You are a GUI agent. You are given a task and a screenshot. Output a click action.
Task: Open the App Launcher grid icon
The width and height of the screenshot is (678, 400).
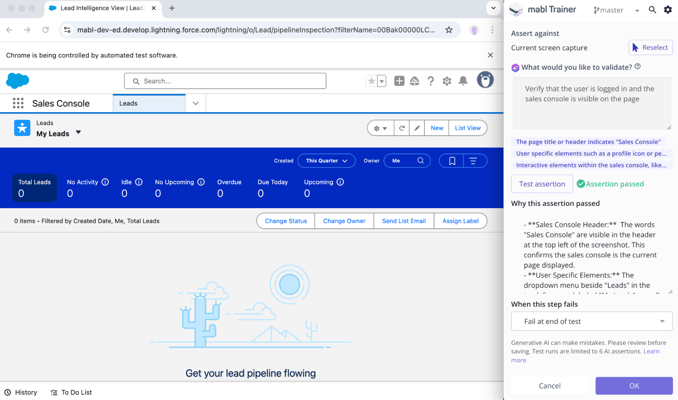pyautogui.click(x=18, y=103)
